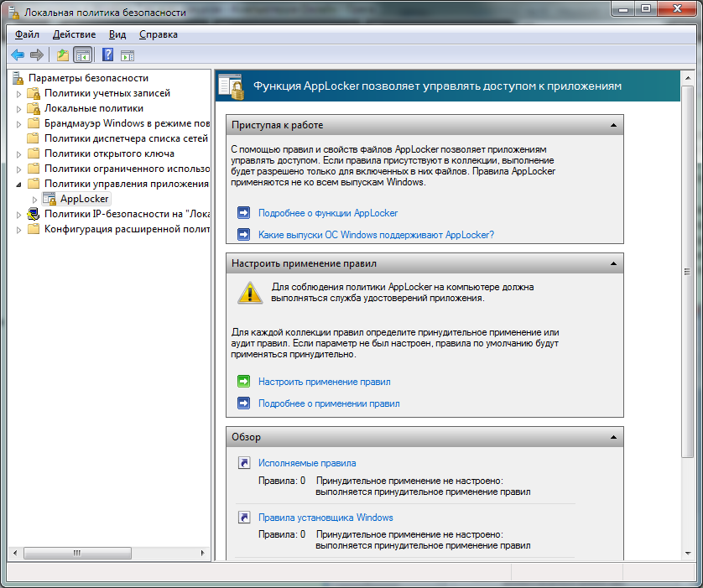Click the folder icon of 'Конфигурация расширенной политики'

point(34,229)
